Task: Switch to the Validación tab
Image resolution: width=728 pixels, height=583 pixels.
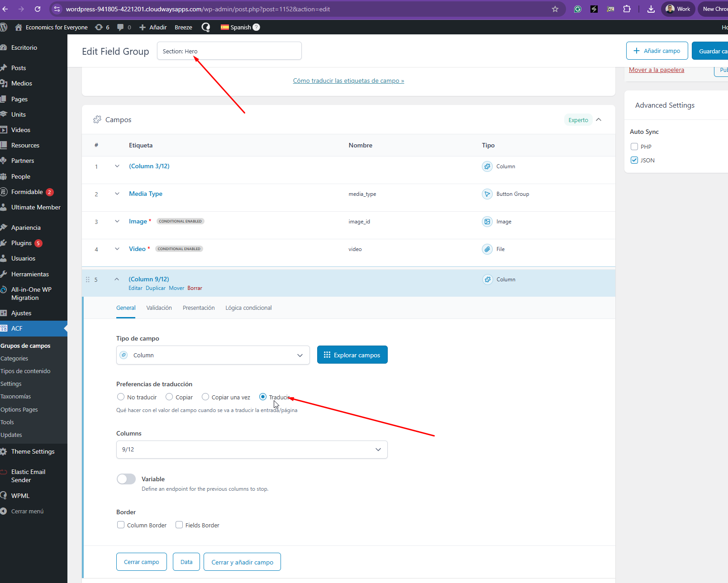Action: 159,308
